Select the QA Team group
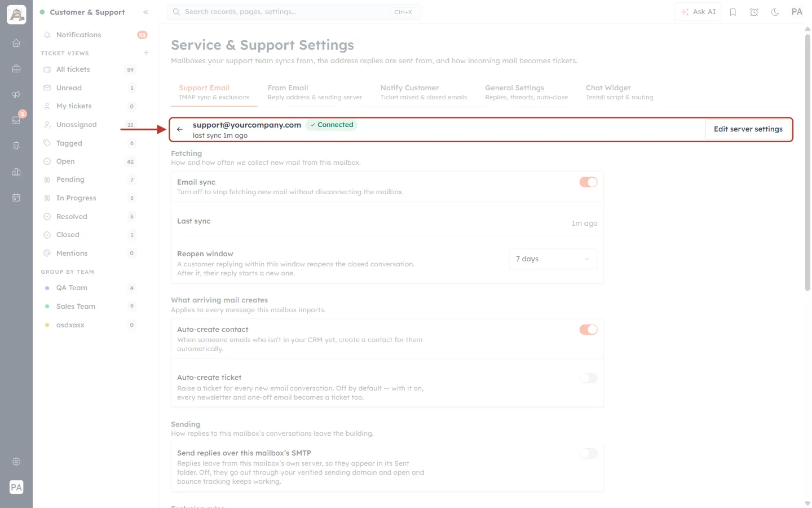The height and width of the screenshot is (508, 812). coord(89,288)
